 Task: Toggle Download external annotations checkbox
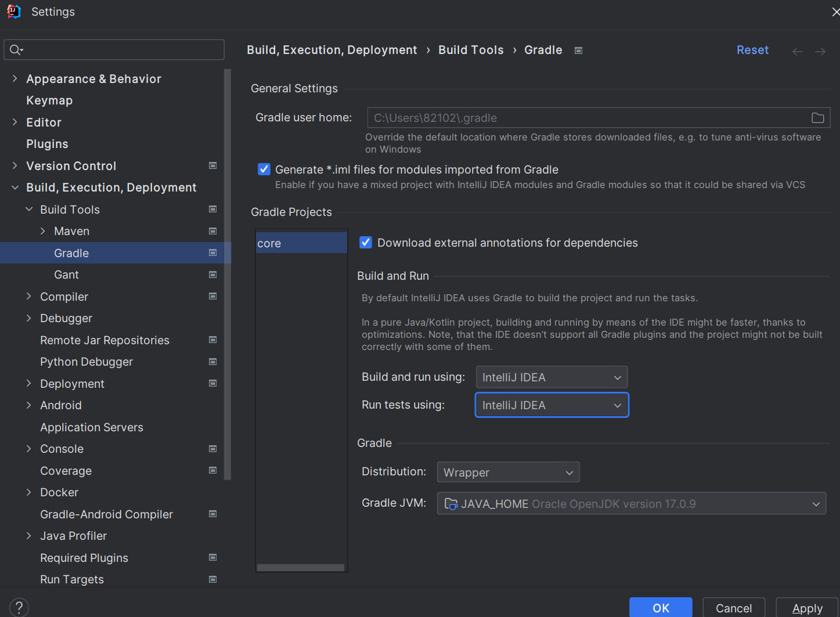click(366, 243)
